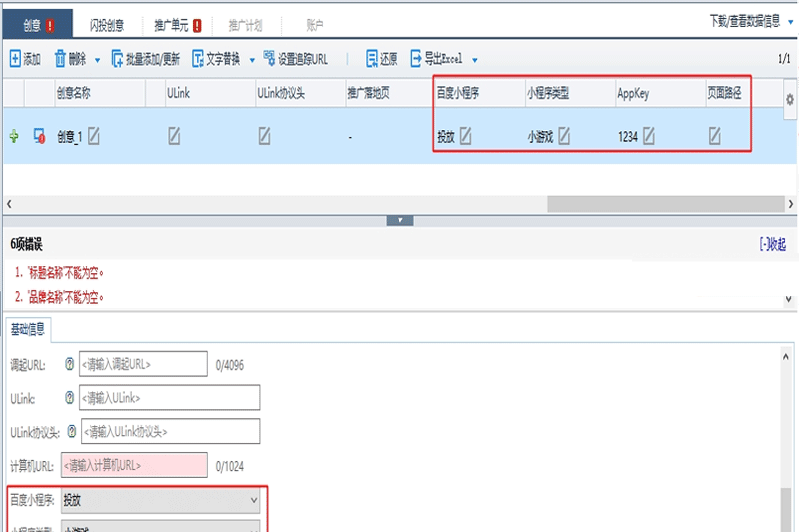Click the table column settings gear icon

tap(790, 99)
